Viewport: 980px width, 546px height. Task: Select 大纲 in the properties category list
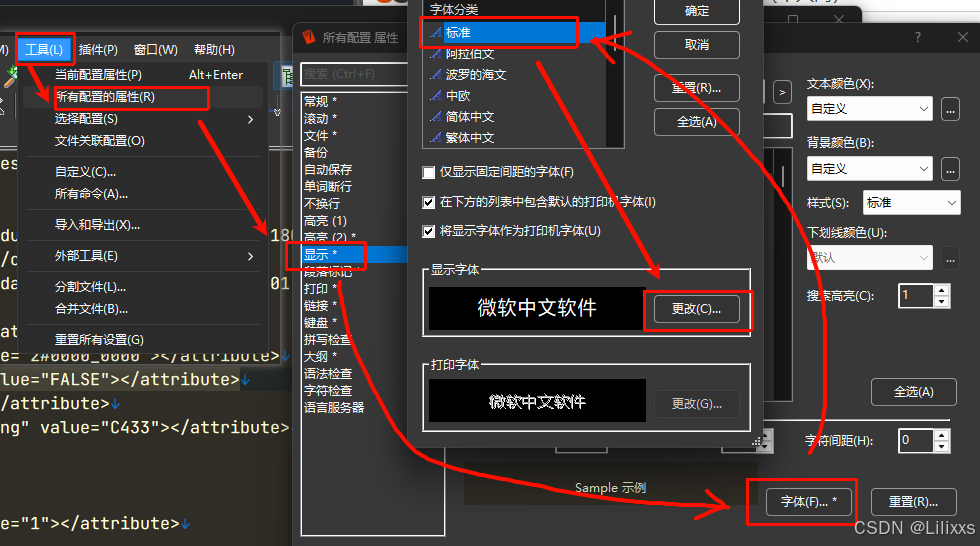pyautogui.click(x=320, y=357)
